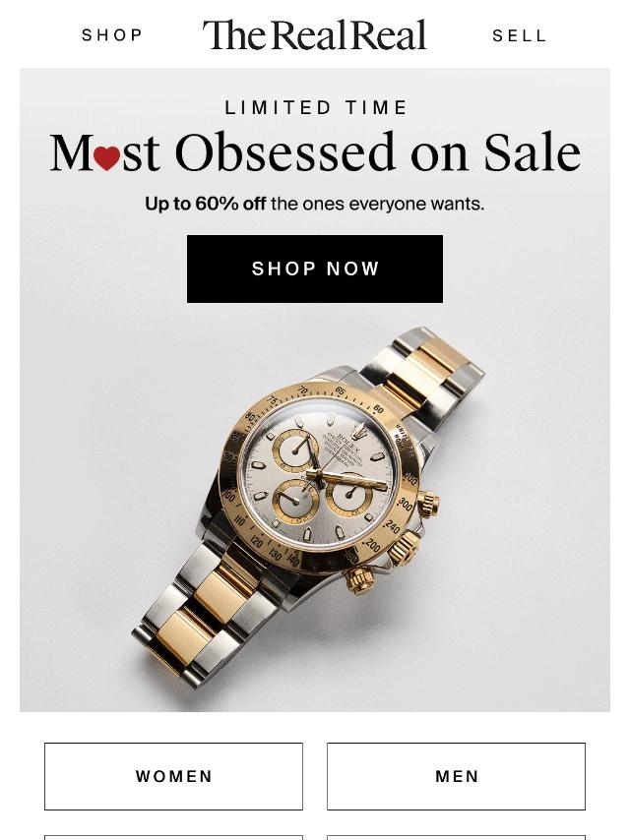
Task: Click the bold 'Up to 60% off' text
Action: (206, 205)
